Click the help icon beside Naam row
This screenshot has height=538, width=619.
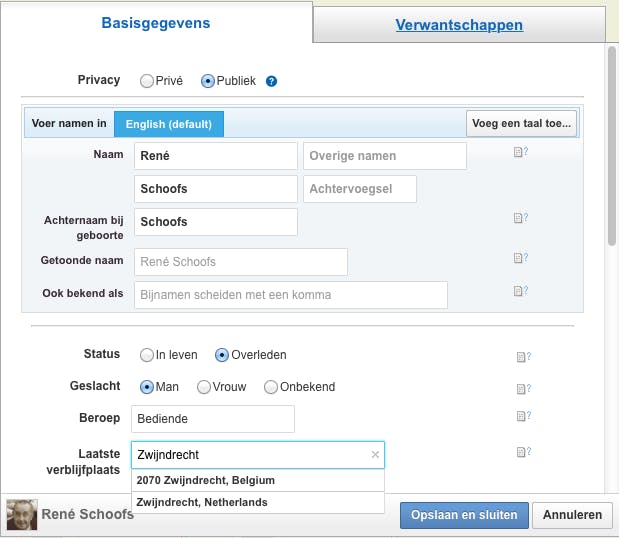[x=520, y=153]
